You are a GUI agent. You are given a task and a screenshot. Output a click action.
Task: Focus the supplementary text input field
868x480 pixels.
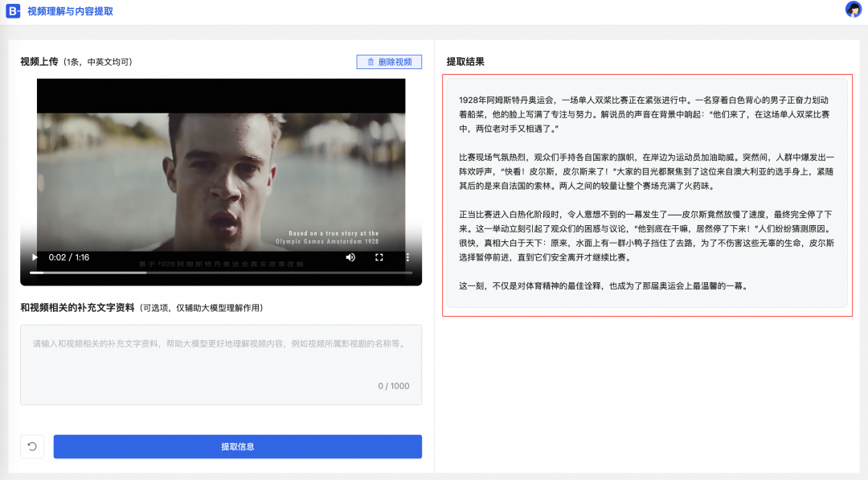pyautogui.click(x=221, y=365)
